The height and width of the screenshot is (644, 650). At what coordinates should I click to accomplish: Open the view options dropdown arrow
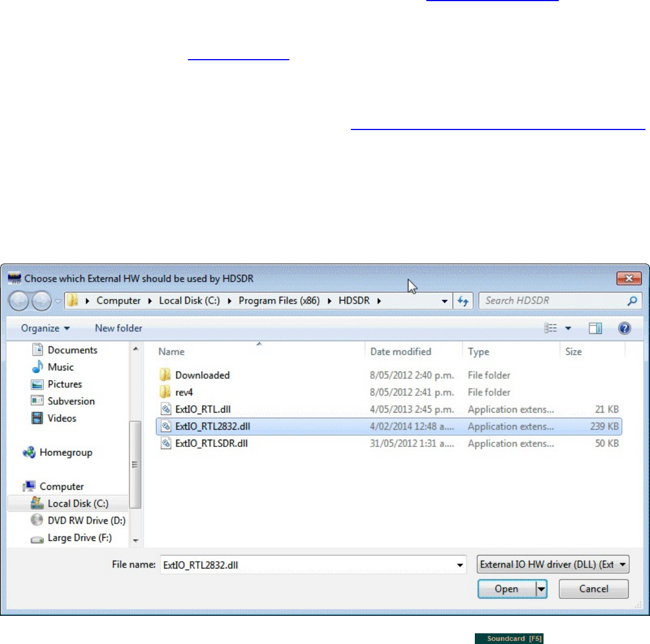click(568, 328)
